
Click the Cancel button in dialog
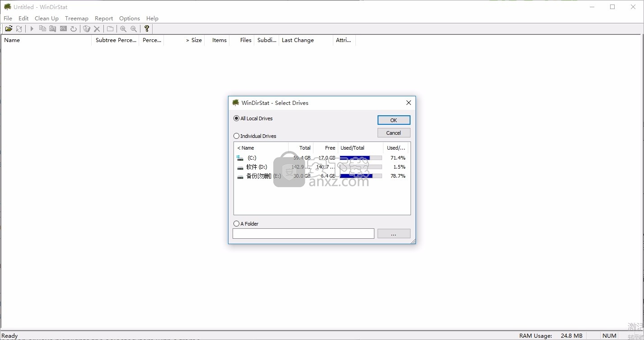coord(394,133)
